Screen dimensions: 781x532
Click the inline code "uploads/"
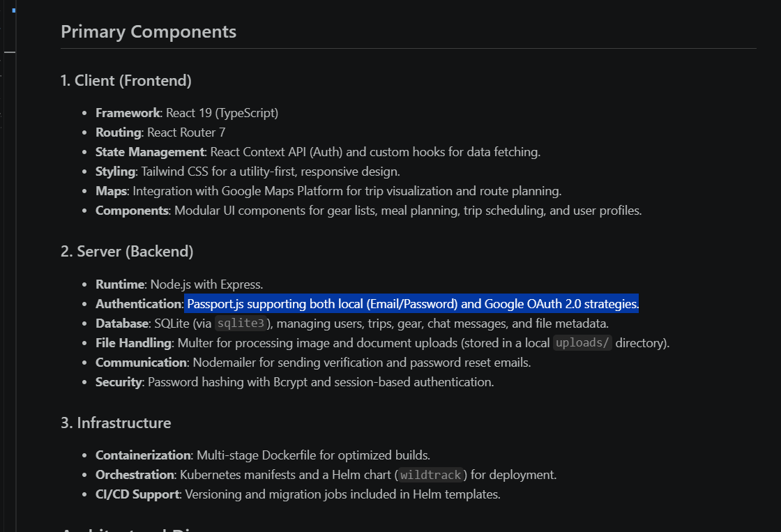click(x=582, y=343)
